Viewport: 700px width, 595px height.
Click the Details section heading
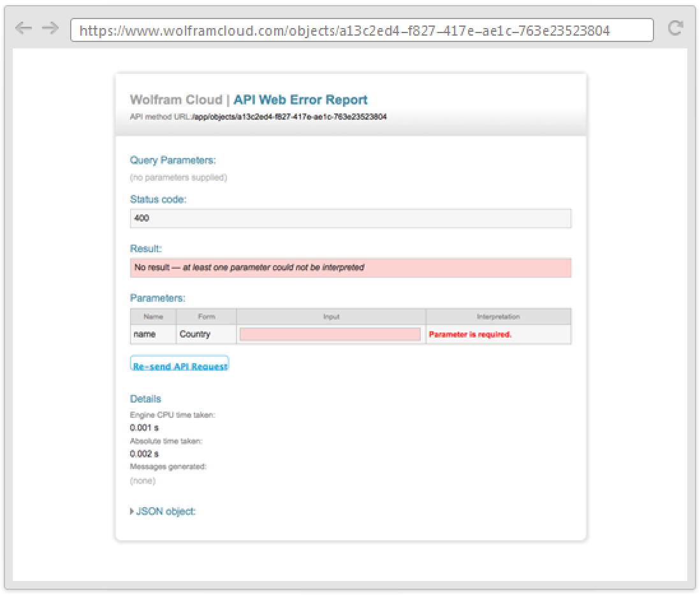145,399
